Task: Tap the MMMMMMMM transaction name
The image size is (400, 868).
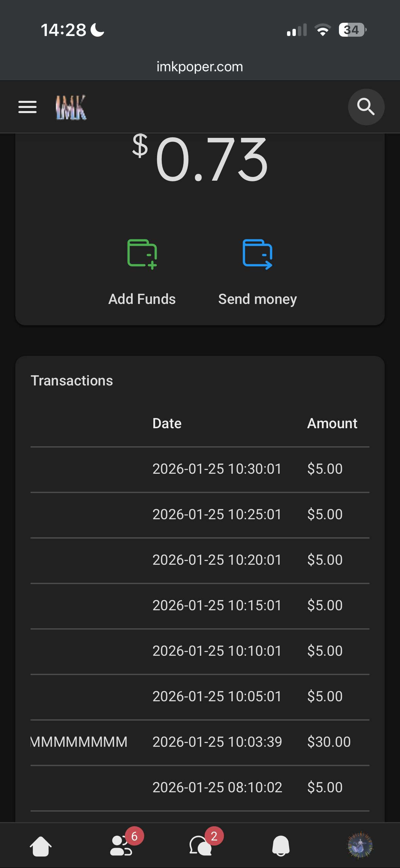Action: 79,742
